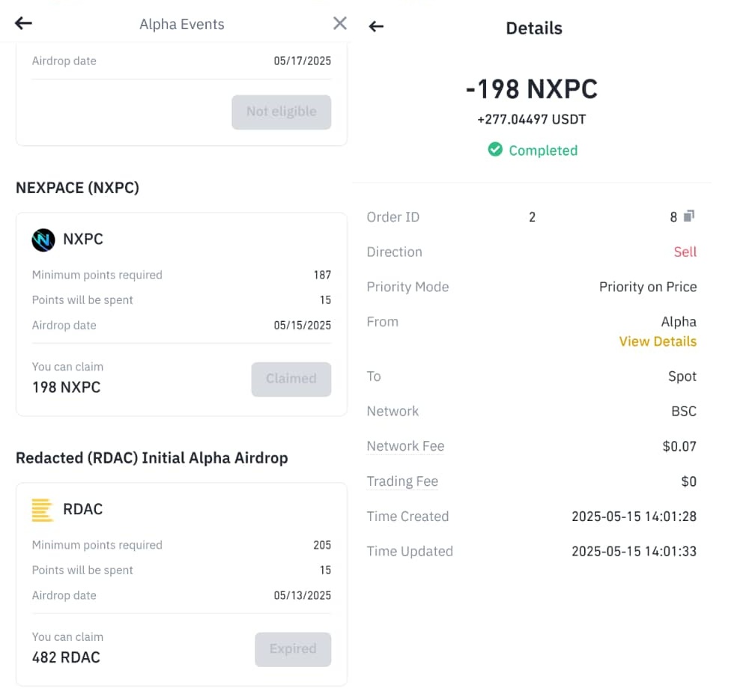The image size is (737, 700).
Task: Click the Claimed button for NXPC
Action: point(291,379)
